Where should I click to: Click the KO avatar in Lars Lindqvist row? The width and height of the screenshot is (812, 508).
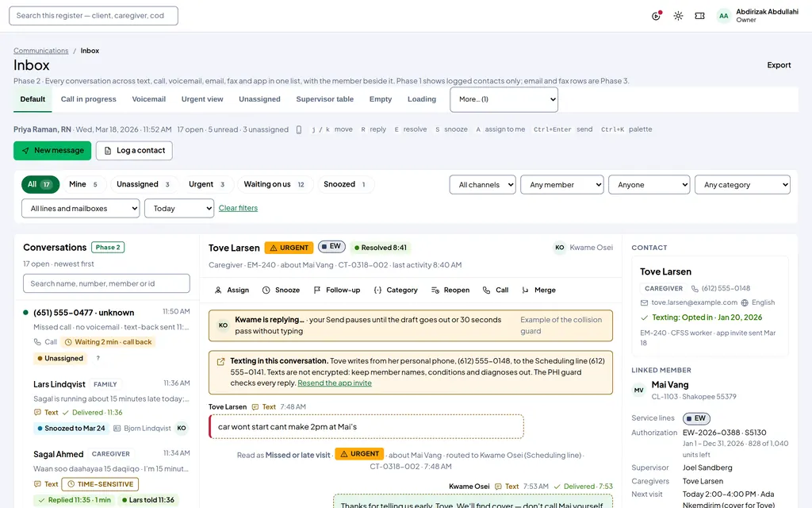pyautogui.click(x=182, y=428)
